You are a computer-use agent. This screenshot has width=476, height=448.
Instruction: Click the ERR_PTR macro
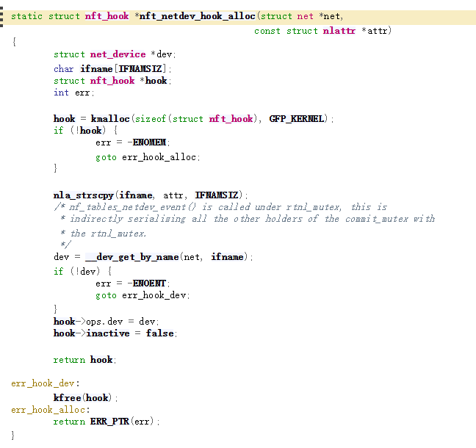click(109, 422)
